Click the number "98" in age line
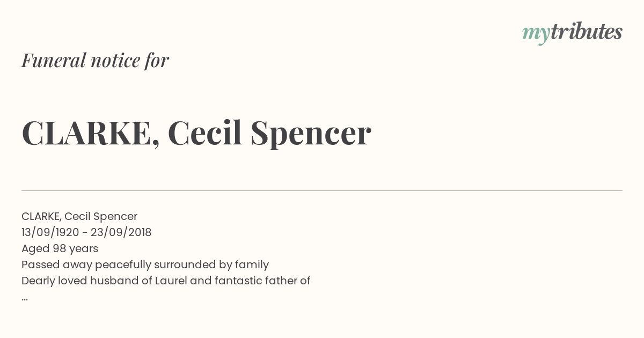 coord(59,248)
